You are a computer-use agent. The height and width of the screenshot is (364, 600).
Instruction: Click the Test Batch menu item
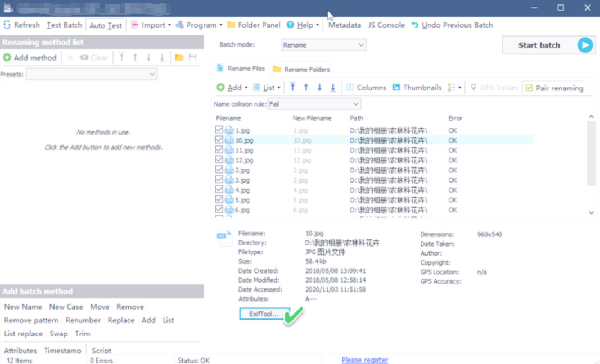coord(64,25)
